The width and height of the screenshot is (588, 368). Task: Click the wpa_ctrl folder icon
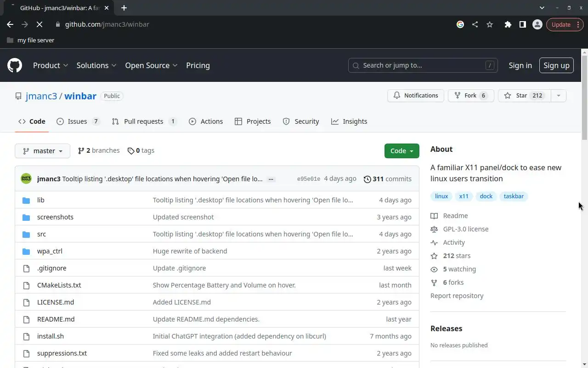point(26,251)
